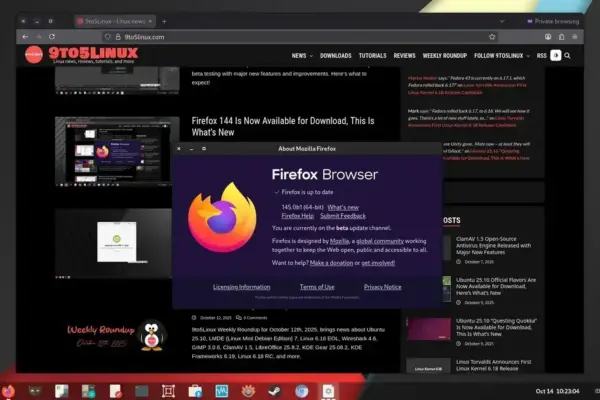Open the document editor with red badge
600x400 pixels.
[x=115, y=391]
